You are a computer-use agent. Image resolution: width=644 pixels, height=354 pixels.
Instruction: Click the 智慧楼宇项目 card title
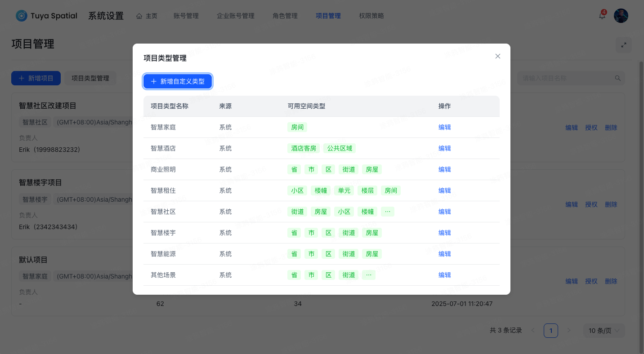point(40,183)
